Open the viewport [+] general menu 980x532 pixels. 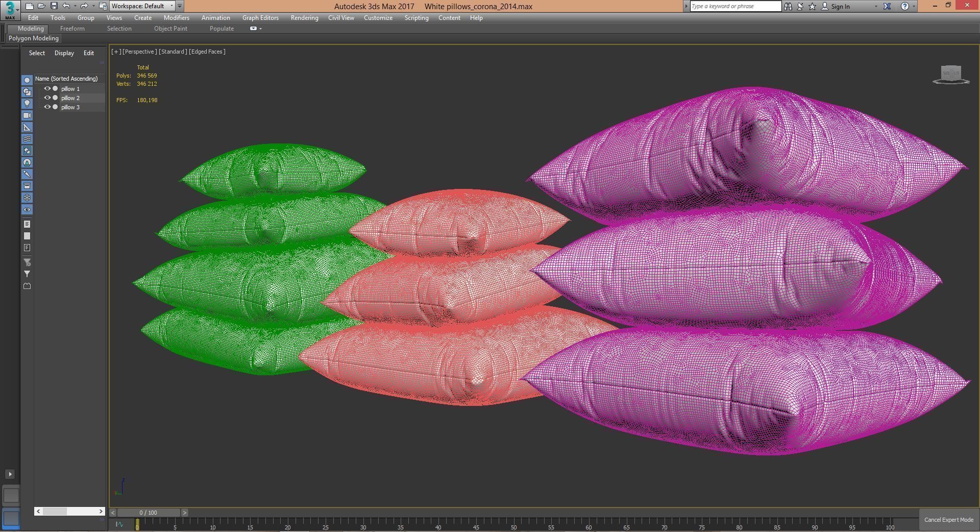(x=116, y=52)
